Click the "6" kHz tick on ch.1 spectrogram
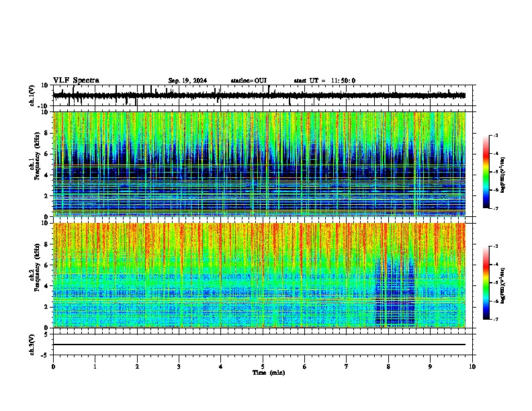 coord(46,154)
